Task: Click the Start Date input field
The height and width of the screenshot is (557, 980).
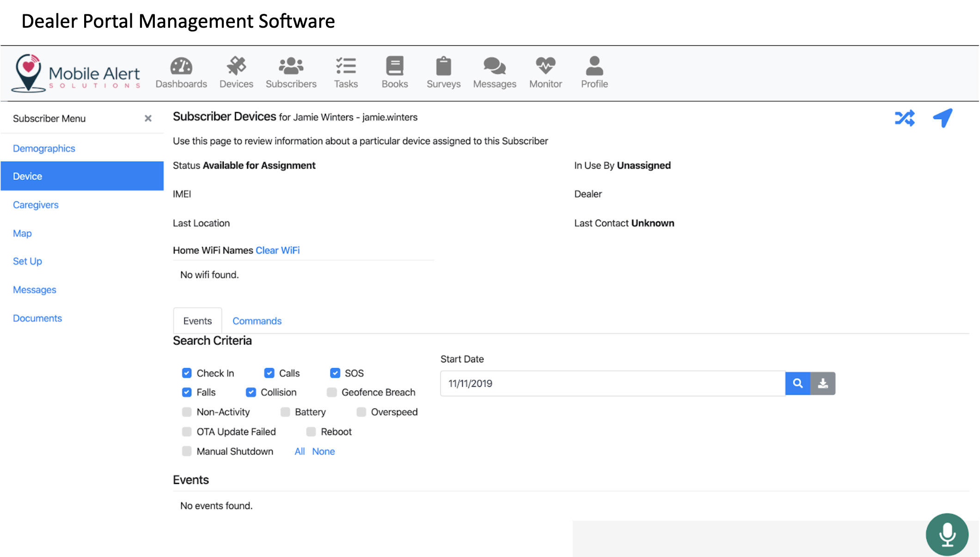Action: (x=612, y=384)
